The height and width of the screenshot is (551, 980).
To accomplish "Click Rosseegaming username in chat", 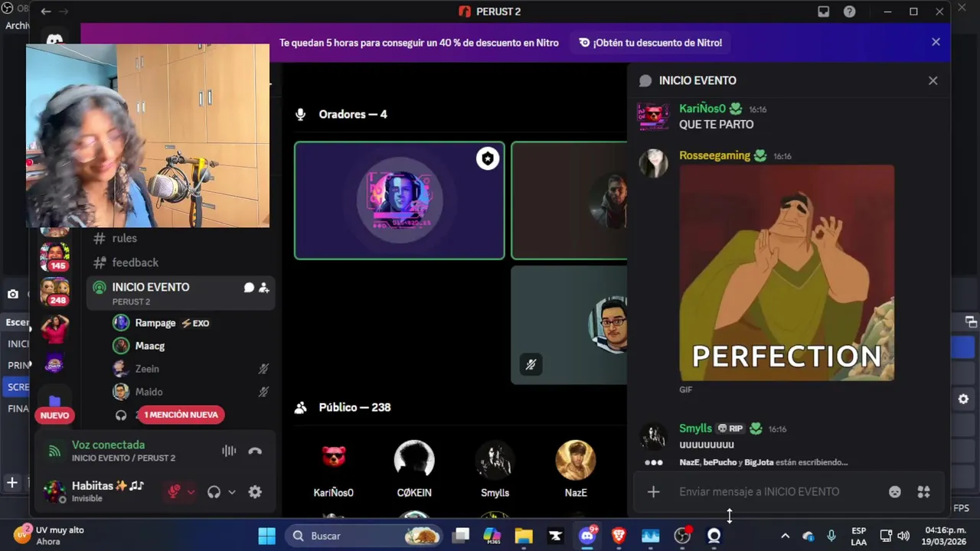I will click(x=714, y=155).
